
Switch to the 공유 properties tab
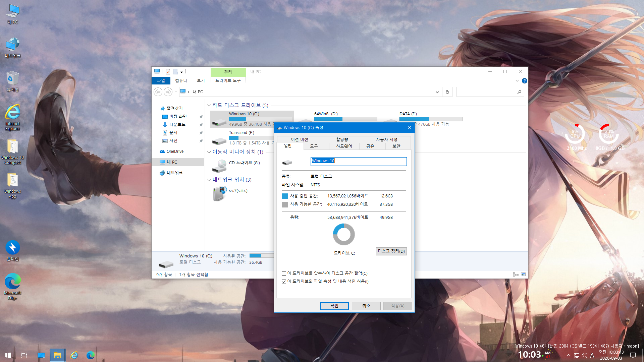[370, 146]
